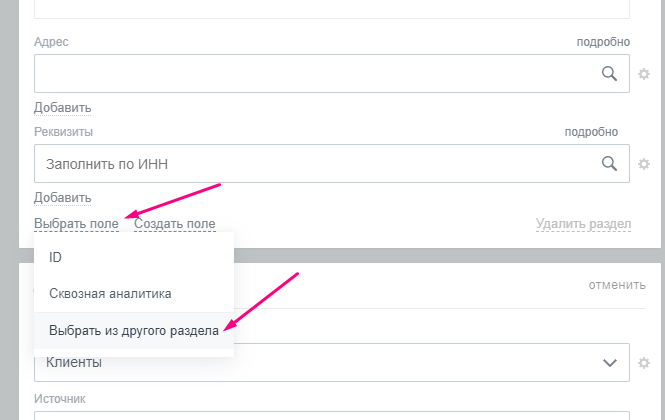
Task: Open gear settings beside Реквизиты field
Action: tap(645, 164)
